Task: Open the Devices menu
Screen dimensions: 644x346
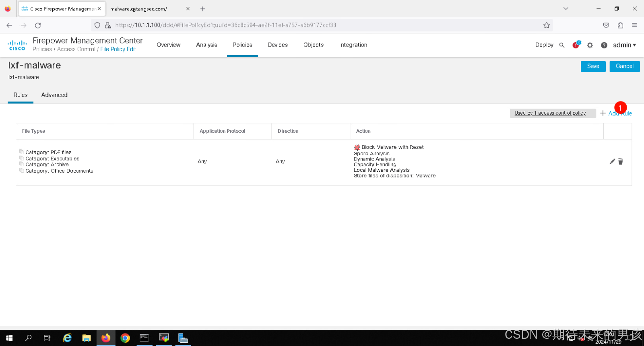Action: (278, 45)
